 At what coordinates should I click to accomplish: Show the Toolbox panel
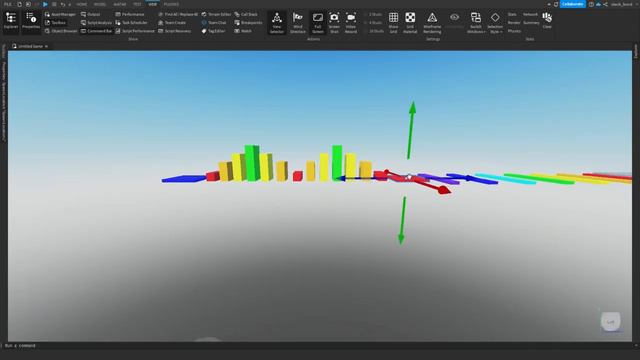55,23
